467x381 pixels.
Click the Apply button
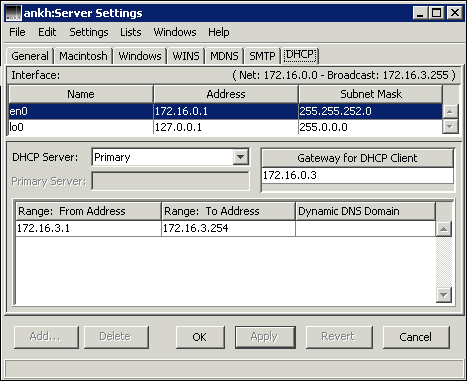[265, 337]
